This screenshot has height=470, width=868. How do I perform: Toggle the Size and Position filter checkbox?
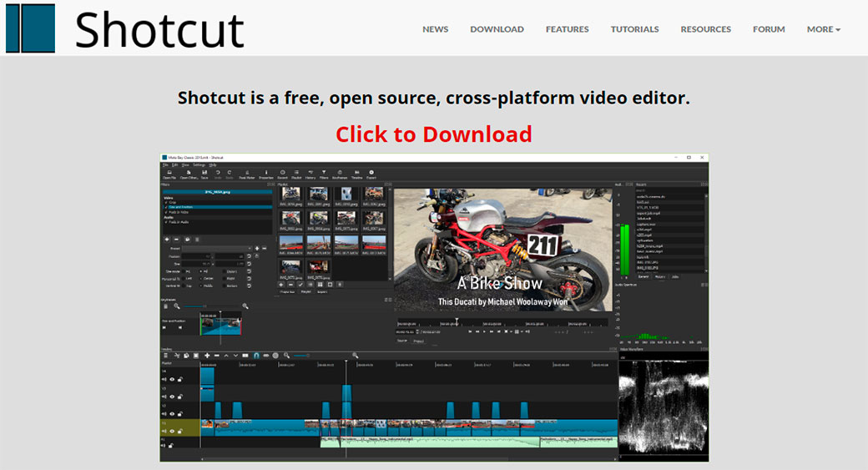[166, 206]
